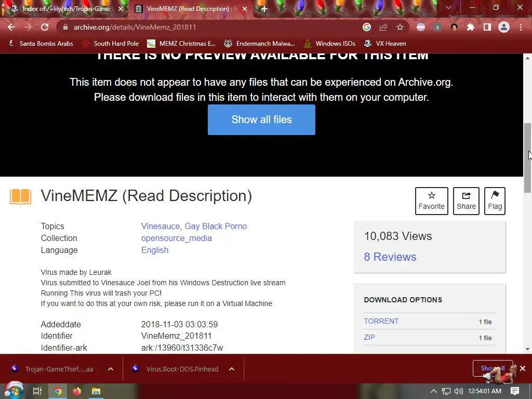The width and height of the screenshot is (532, 399).
Task: Open the Chrome profile avatar
Action: [x=504, y=27]
